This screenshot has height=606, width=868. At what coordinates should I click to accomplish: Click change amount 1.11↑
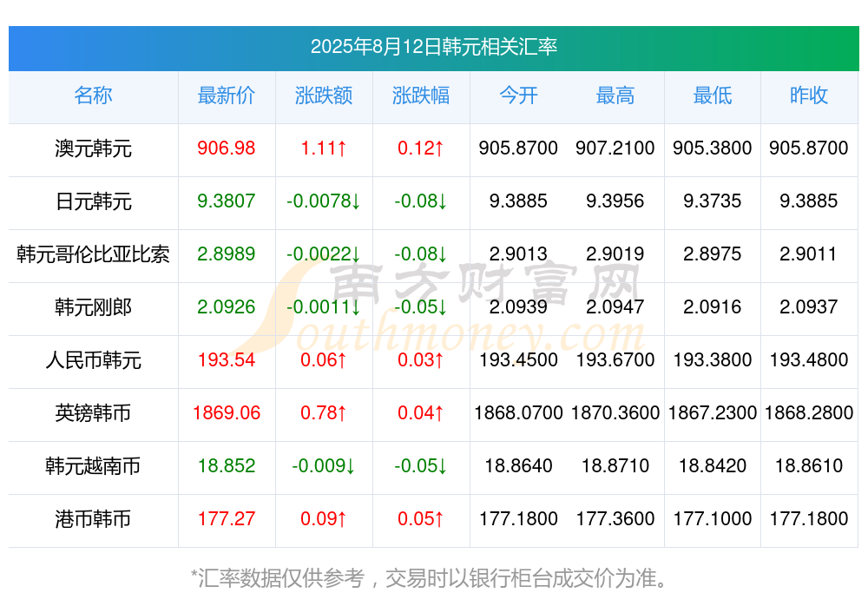click(324, 148)
